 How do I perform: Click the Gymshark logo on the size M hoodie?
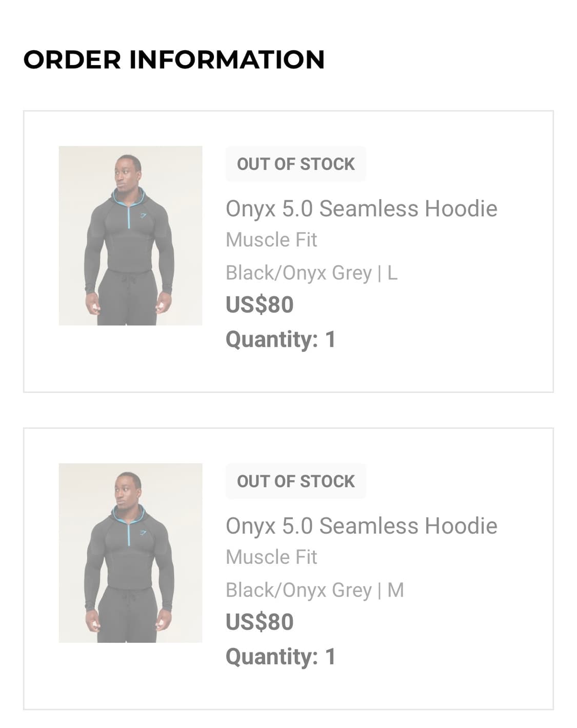point(143,533)
